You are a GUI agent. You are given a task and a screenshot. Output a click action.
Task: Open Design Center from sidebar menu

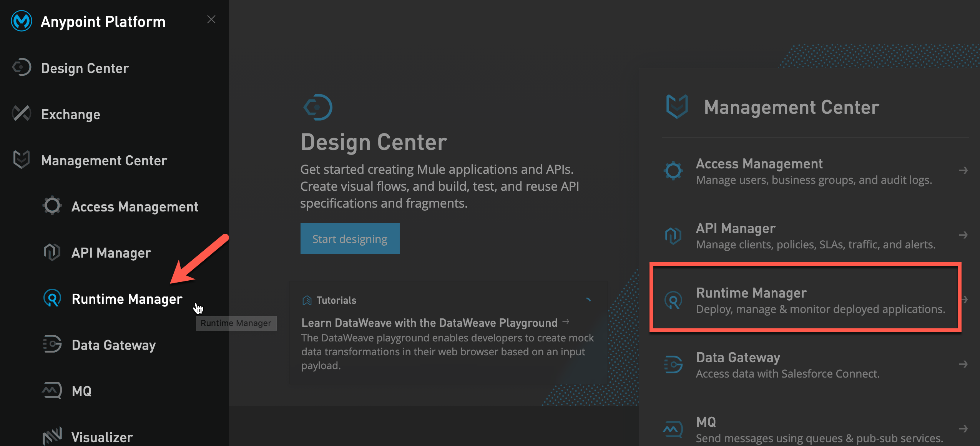85,68
